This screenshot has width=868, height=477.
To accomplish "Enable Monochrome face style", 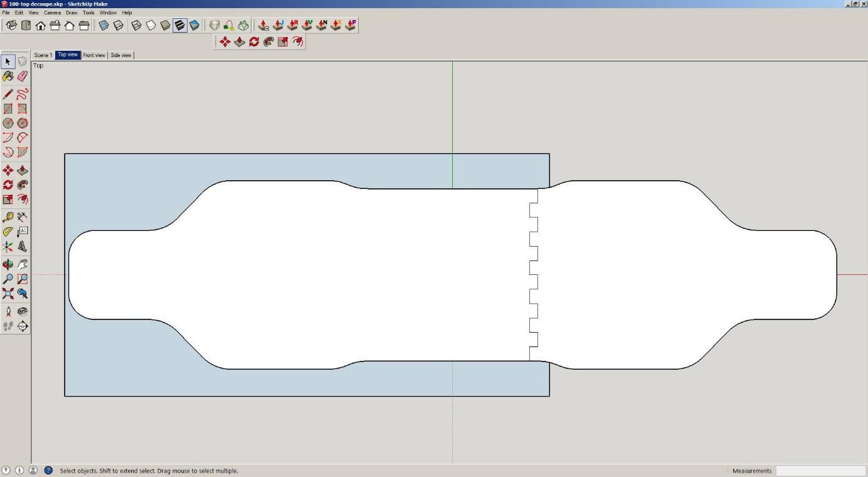I will click(194, 26).
